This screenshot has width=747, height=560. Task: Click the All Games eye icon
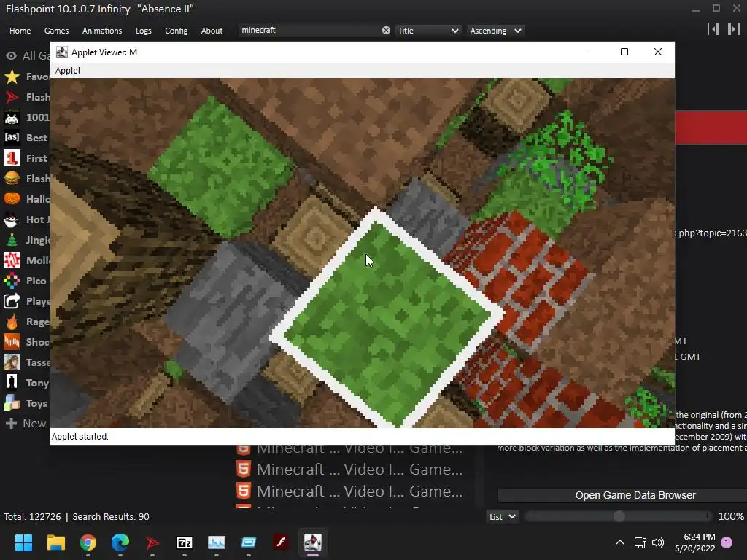click(x=12, y=55)
